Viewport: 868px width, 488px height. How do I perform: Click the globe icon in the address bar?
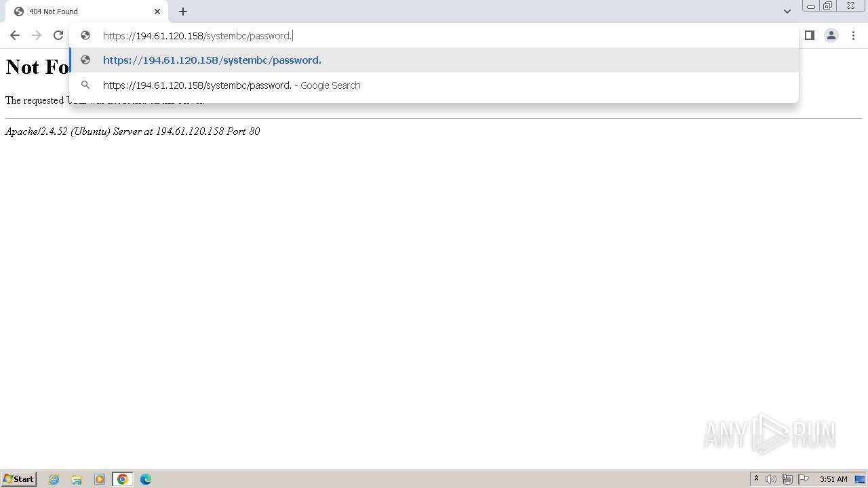pyautogui.click(x=85, y=35)
